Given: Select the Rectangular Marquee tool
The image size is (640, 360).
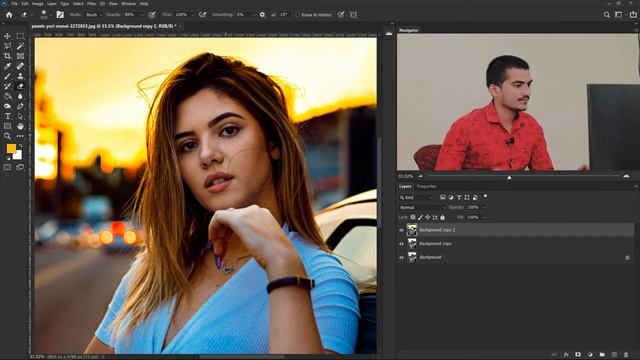Looking at the screenshot, I should (x=20, y=36).
